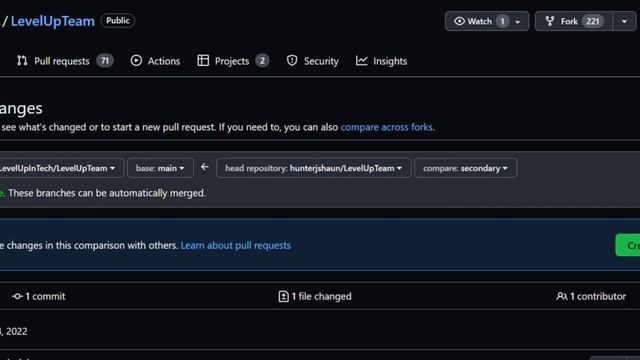Click the file diff icon
640x360 pixels.
pyautogui.click(x=283, y=296)
